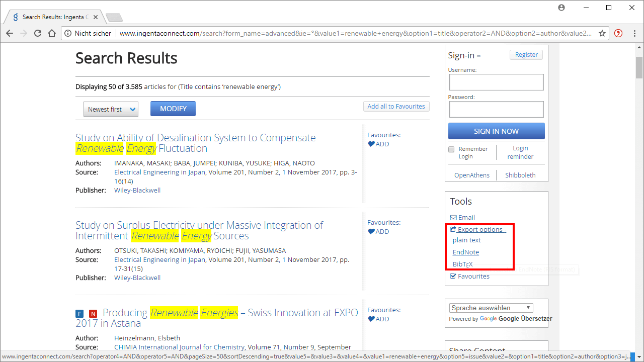This screenshot has height=362, width=644.
Task: Click the red N badge icon
Action: tap(93, 314)
